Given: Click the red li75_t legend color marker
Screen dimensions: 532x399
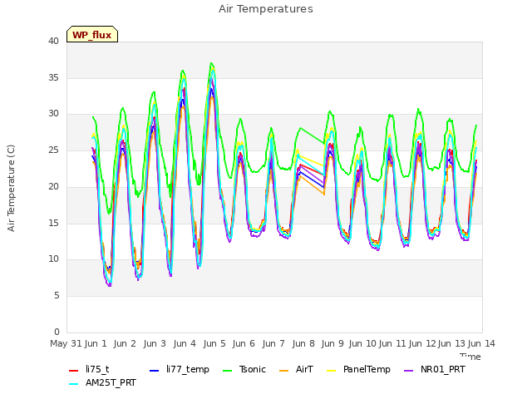Looking at the screenshot, I should 74,371.
